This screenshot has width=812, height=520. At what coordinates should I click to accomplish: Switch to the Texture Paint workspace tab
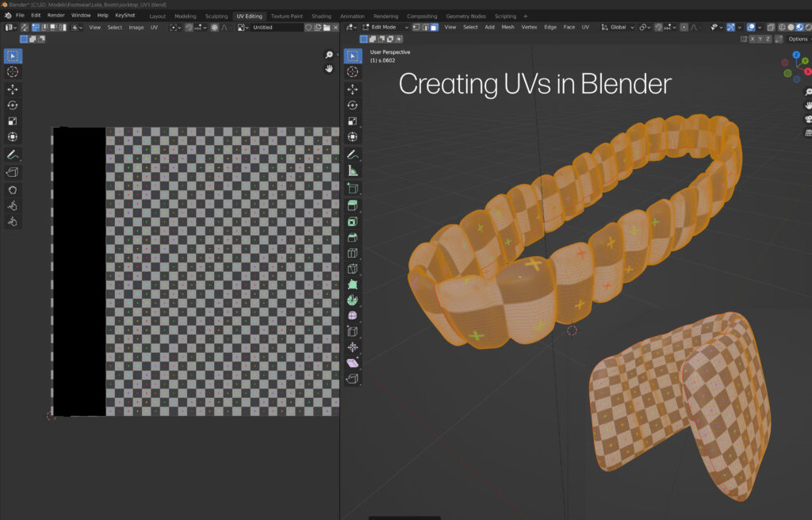(286, 16)
